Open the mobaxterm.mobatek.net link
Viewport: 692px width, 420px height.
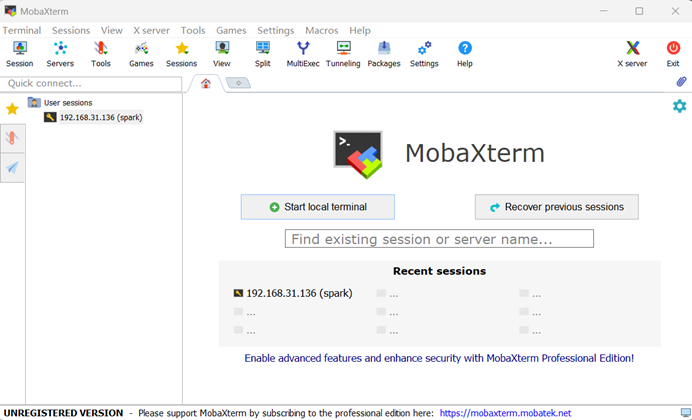(x=505, y=413)
